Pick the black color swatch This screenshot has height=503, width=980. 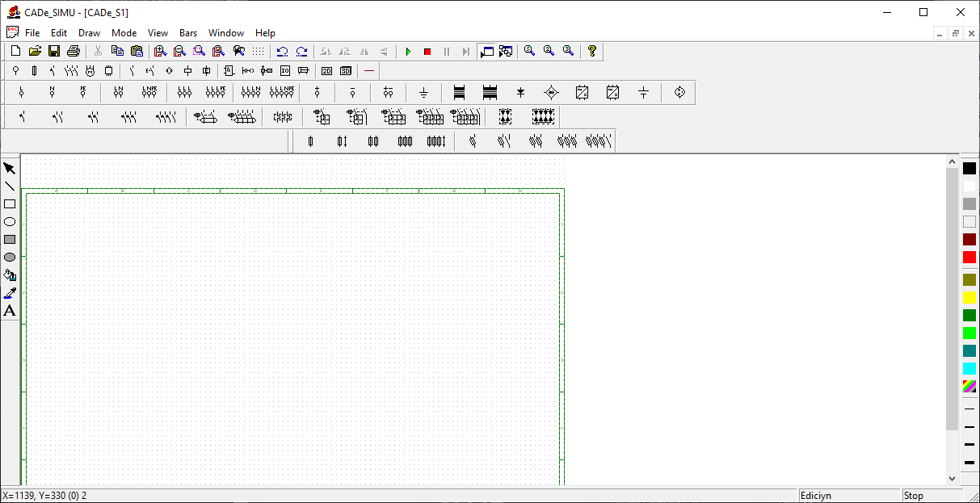click(969, 169)
